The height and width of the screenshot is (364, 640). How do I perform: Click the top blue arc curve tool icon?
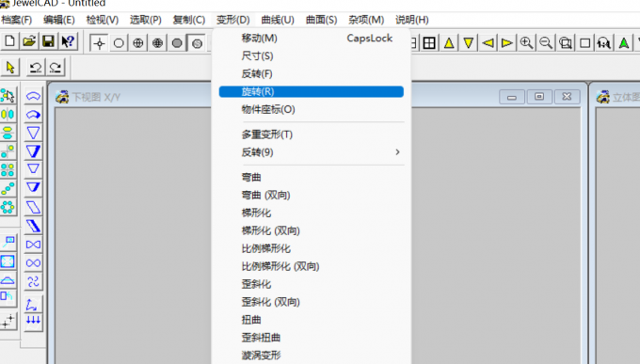click(33, 96)
